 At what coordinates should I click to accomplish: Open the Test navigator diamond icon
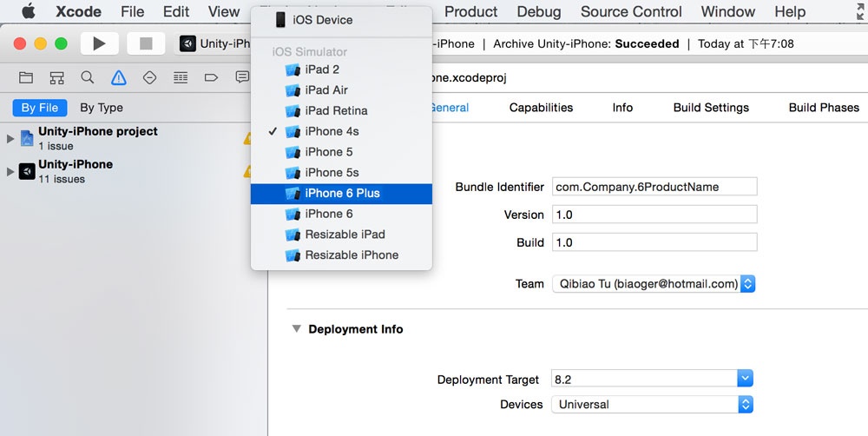149,77
